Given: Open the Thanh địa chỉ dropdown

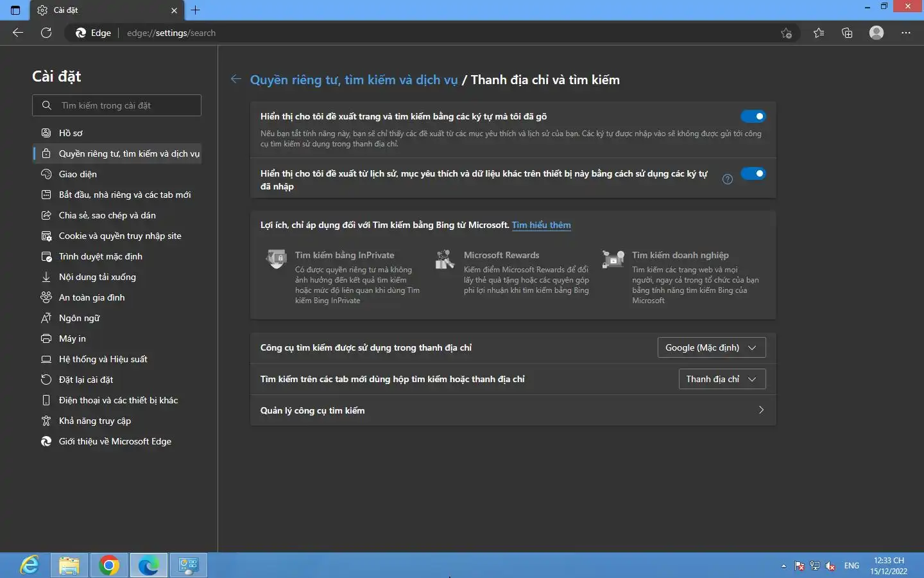Looking at the screenshot, I should (x=722, y=379).
